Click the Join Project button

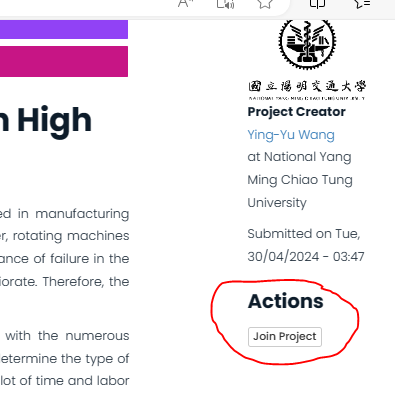click(x=285, y=337)
